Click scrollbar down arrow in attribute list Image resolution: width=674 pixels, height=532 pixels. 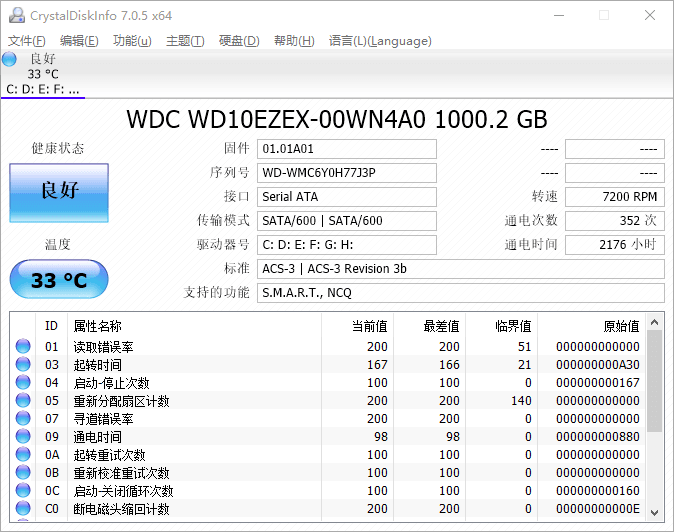click(x=655, y=510)
